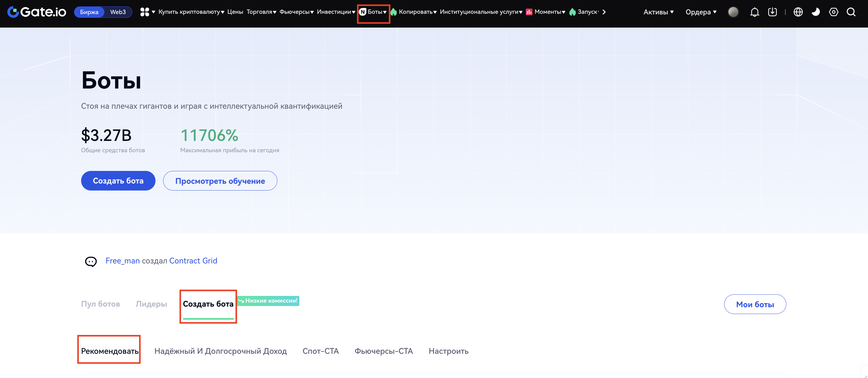Image resolution: width=868 pixels, height=378 pixels.
Task: Select the Спот-CTA tab
Action: pyautogui.click(x=320, y=351)
